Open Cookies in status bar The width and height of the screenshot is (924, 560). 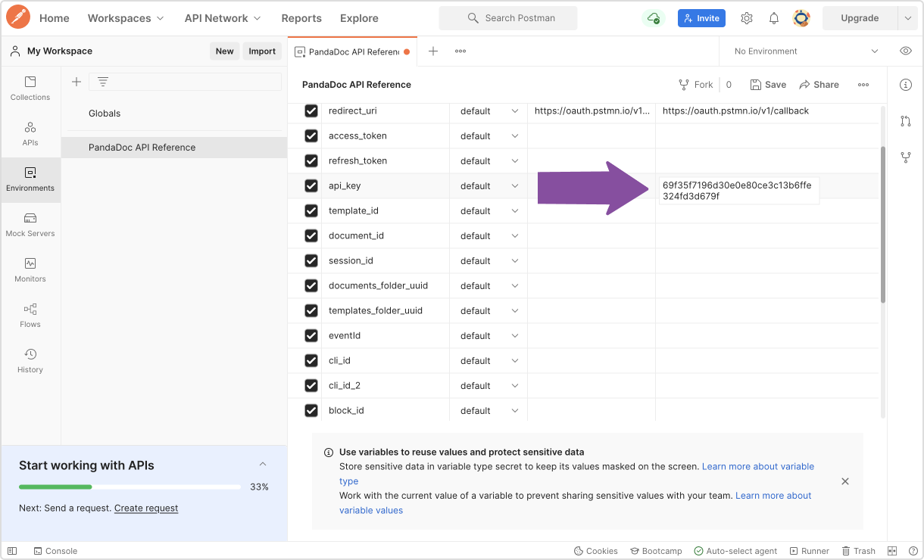point(596,551)
